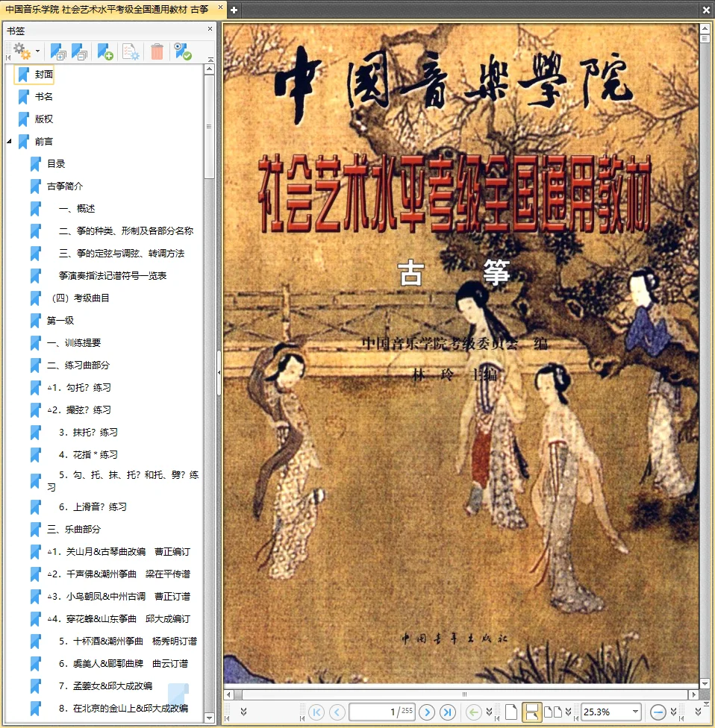Viewport: 715px width, 728px height.
Task: Open 3. 抹托? 练习 bookmark
Action: (x=88, y=433)
